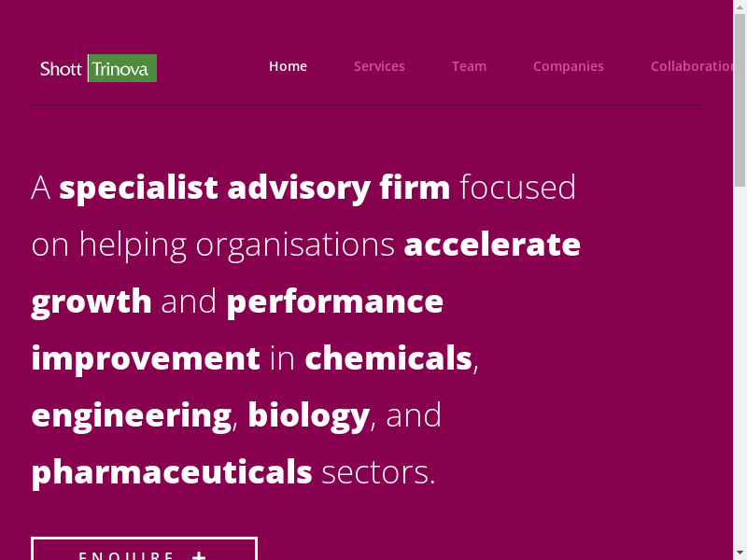Click the bold word "pharmaceuticals"
Image resolution: width=747 pixels, height=560 pixels.
(x=172, y=472)
